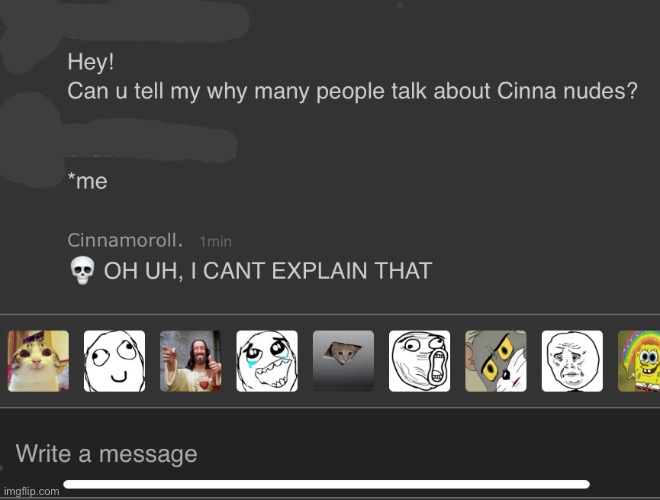Open Cinnamoroll. user profile name
660x500 pixels.
tap(125, 240)
